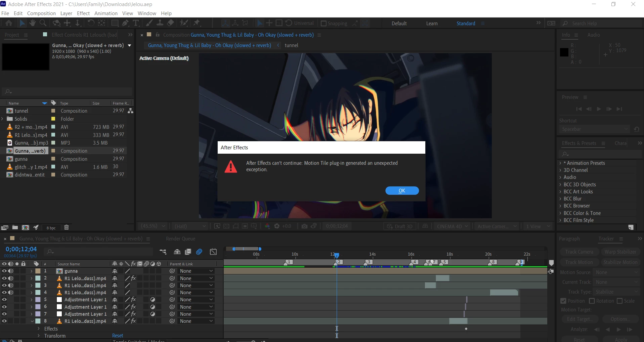Click the new folder icon in Project panel
Image resolution: width=644 pixels, height=342 pixels.
[x=15, y=227]
